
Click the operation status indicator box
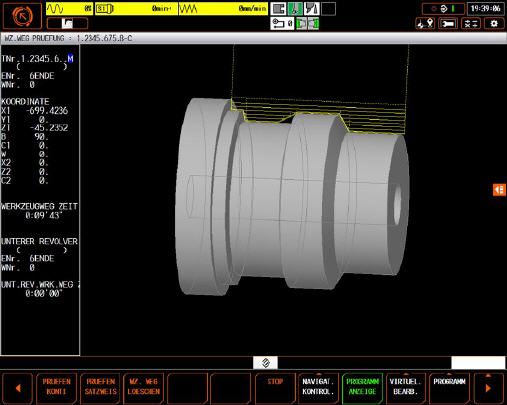443,9
